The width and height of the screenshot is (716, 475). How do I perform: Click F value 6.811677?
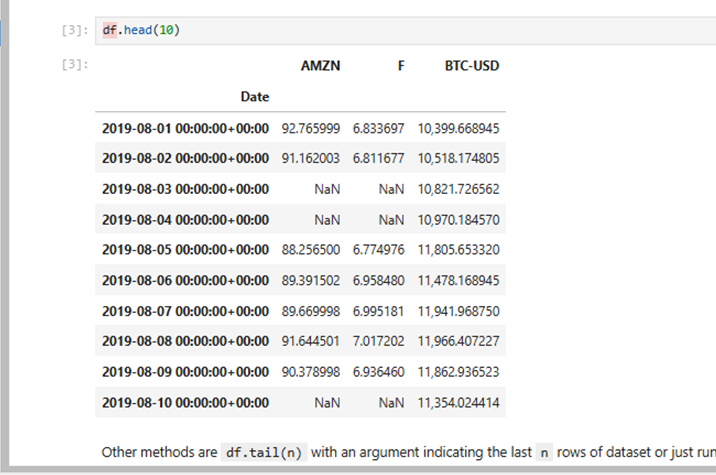(379, 158)
